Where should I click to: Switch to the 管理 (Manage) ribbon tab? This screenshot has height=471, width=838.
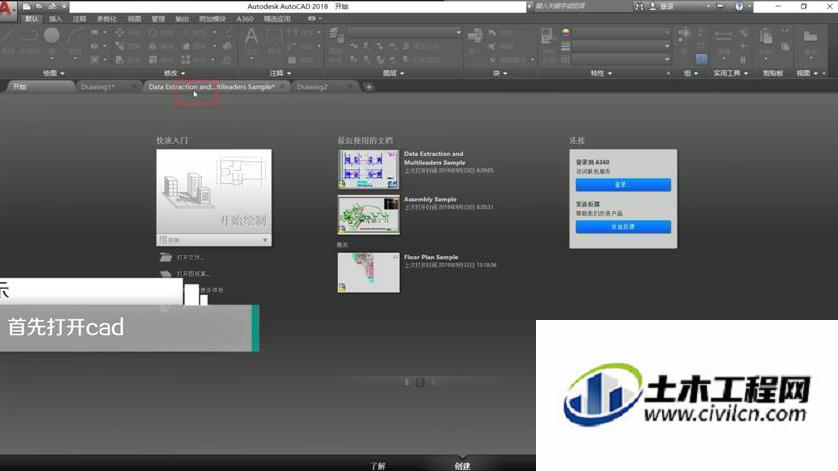pos(158,19)
